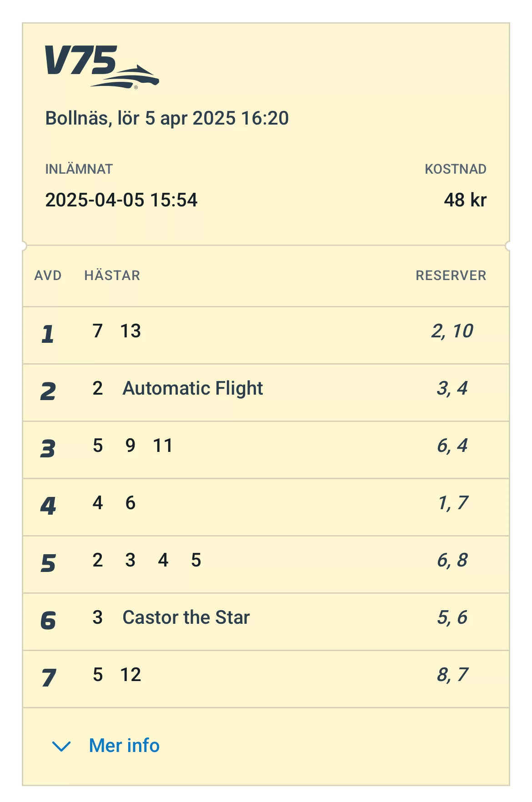Click the reserves 2, 10 for leg 1

(x=452, y=331)
